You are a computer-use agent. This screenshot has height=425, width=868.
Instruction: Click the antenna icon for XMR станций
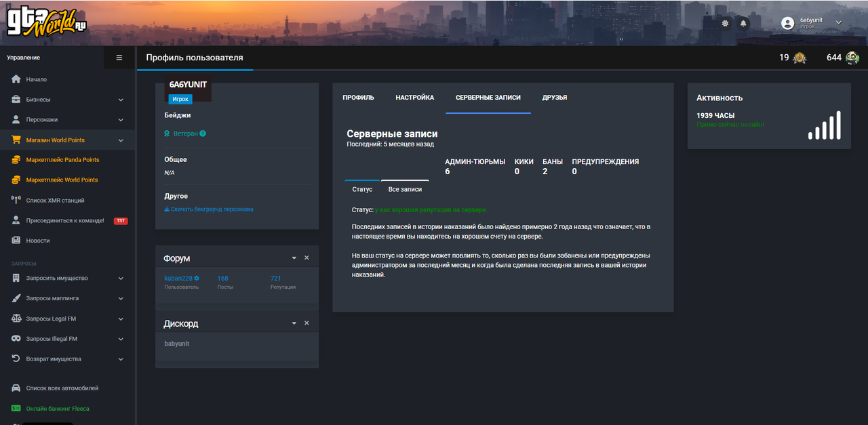coord(16,200)
